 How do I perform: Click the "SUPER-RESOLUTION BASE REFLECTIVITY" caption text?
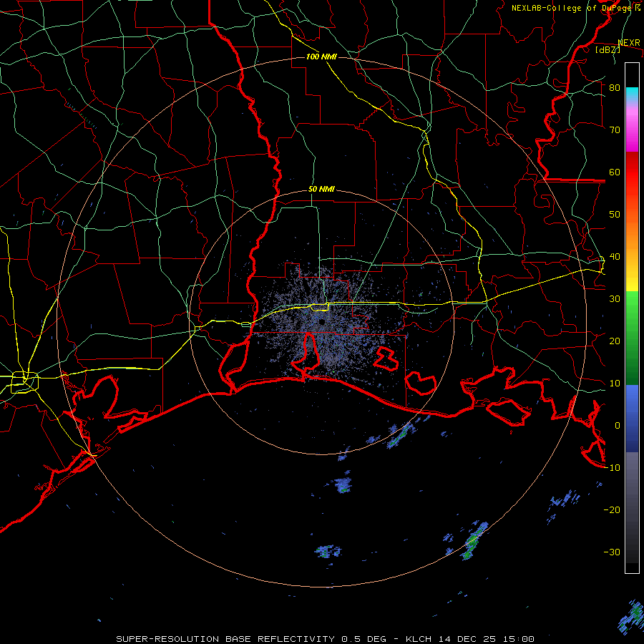click(x=225, y=639)
